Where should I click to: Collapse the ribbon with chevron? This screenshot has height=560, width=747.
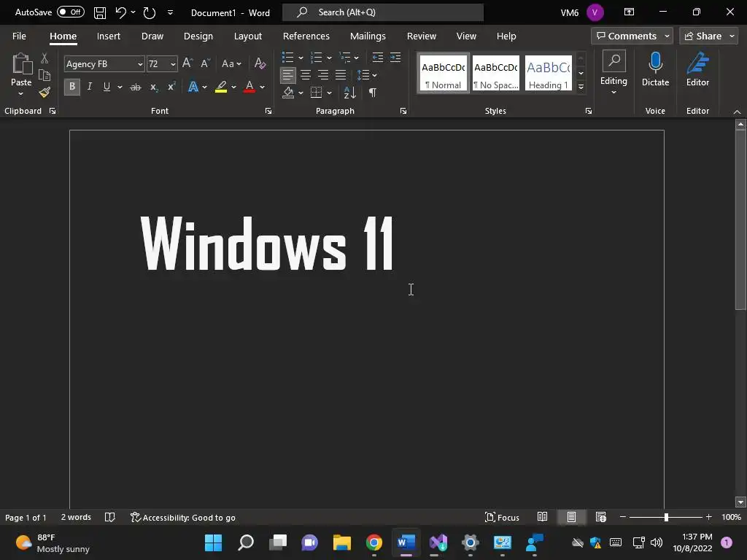pos(737,112)
